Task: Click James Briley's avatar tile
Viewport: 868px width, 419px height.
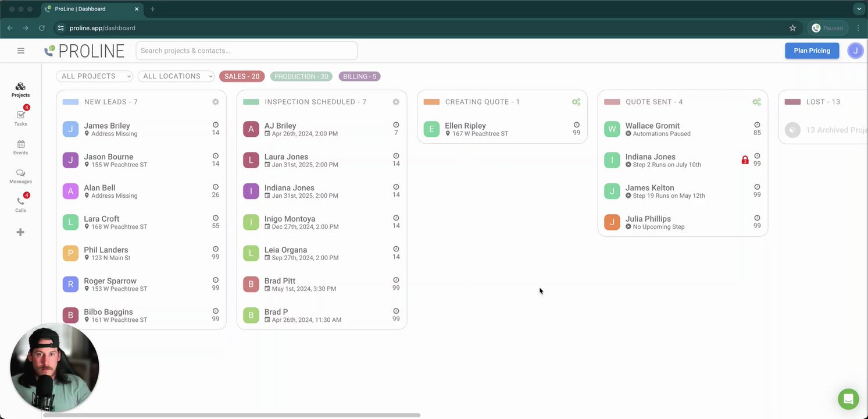Action: [70, 129]
